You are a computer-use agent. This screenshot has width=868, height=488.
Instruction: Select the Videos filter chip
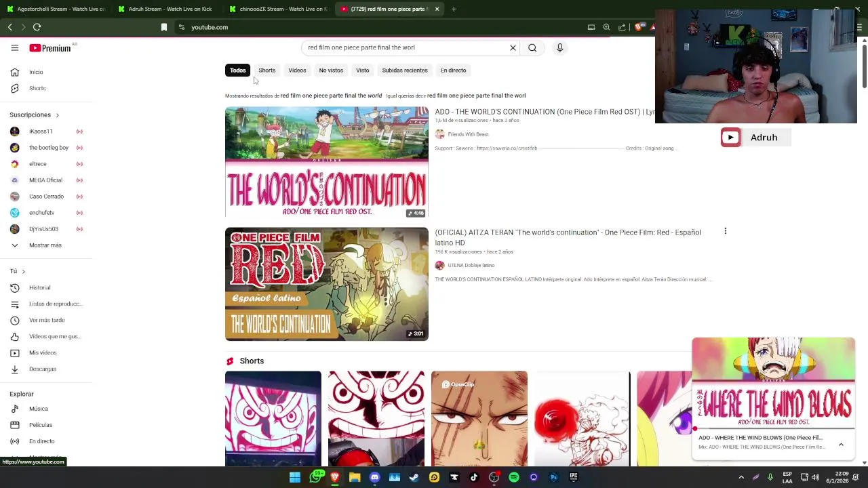pyautogui.click(x=297, y=70)
